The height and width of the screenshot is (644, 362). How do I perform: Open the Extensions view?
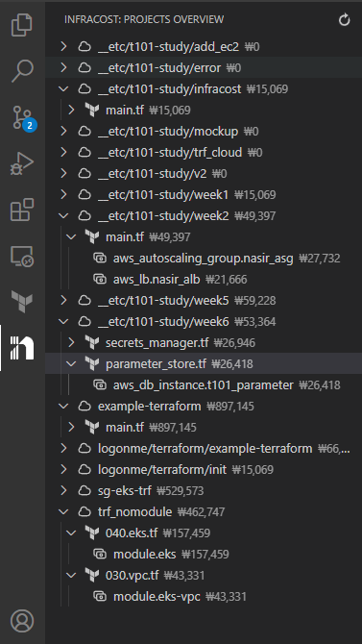22,210
